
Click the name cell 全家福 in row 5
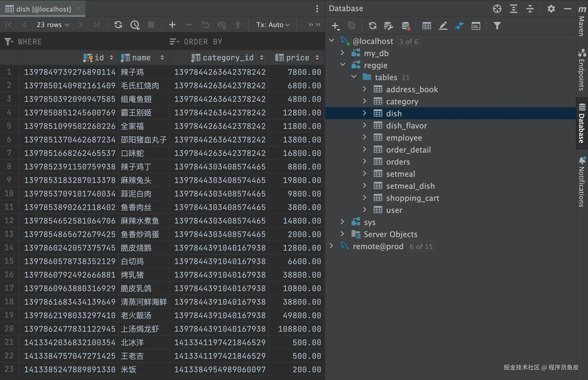pos(133,126)
